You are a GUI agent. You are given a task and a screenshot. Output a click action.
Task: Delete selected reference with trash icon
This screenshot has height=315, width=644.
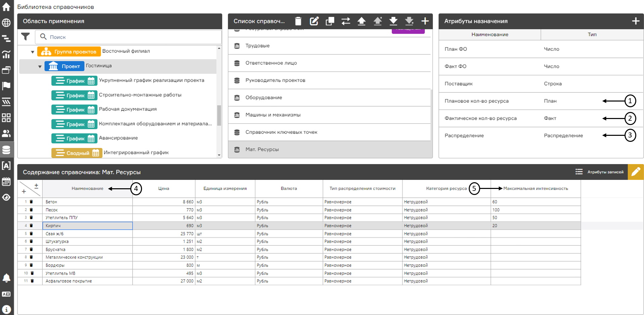point(298,21)
